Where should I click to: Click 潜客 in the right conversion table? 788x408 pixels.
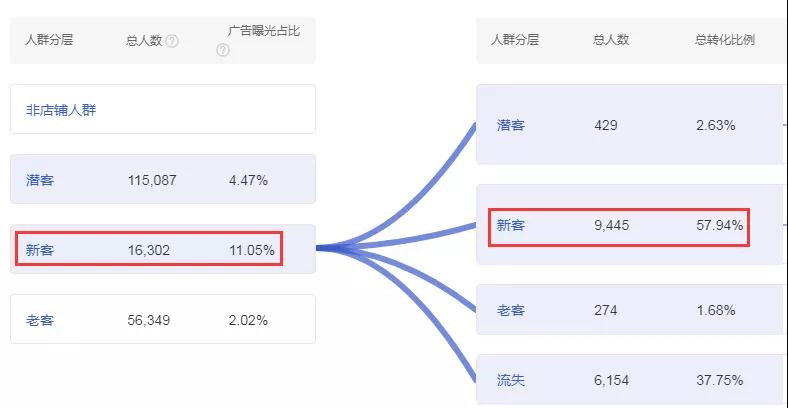510,125
